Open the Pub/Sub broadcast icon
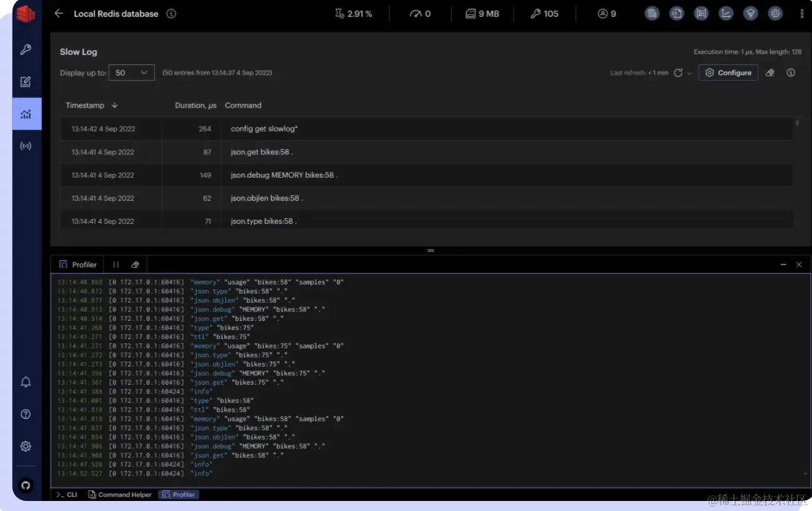The width and height of the screenshot is (812, 511). tap(26, 146)
